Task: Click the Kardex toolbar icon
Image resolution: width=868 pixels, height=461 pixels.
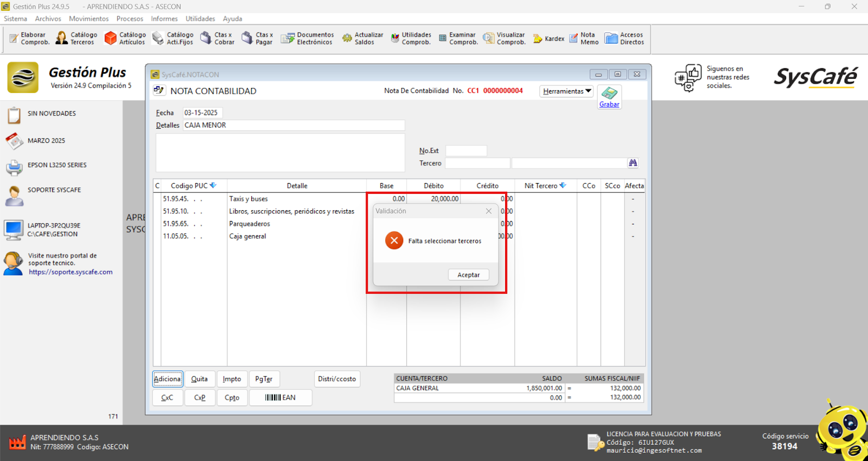Action: click(x=548, y=39)
